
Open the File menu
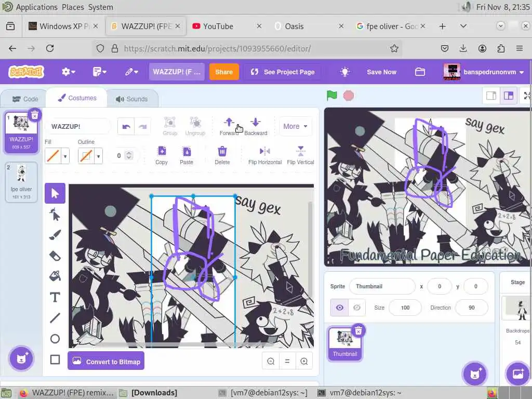point(99,72)
